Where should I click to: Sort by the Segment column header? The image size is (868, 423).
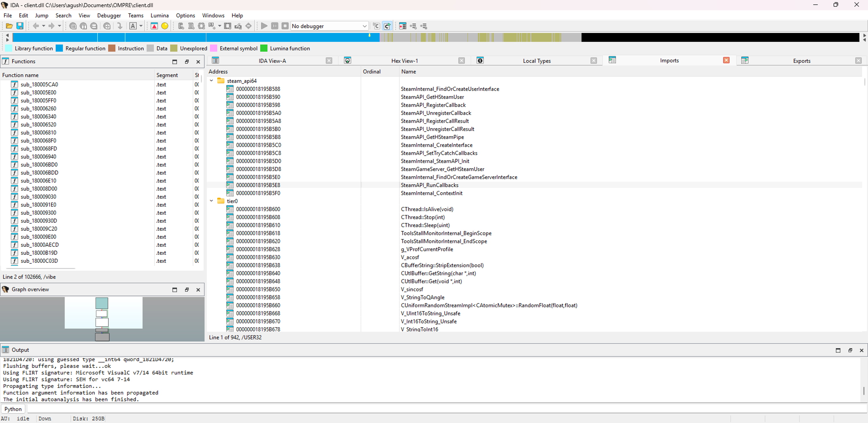[x=173, y=75]
